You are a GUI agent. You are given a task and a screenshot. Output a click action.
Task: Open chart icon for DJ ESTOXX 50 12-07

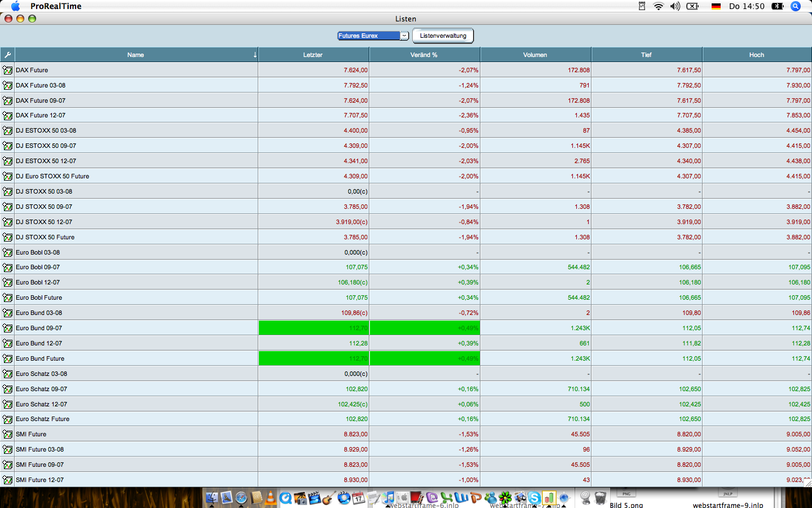[x=7, y=161]
